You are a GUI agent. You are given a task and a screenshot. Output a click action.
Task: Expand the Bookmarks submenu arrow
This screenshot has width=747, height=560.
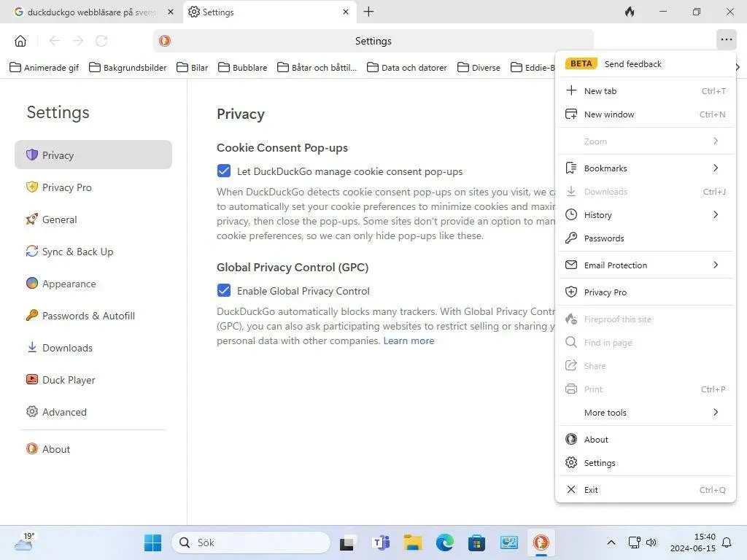click(x=716, y=168)
